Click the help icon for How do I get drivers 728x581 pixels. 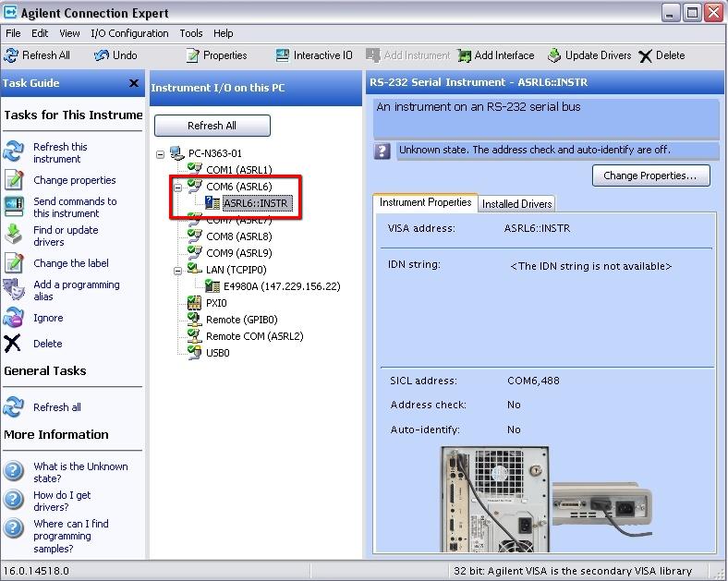click(x=14, y=500)
